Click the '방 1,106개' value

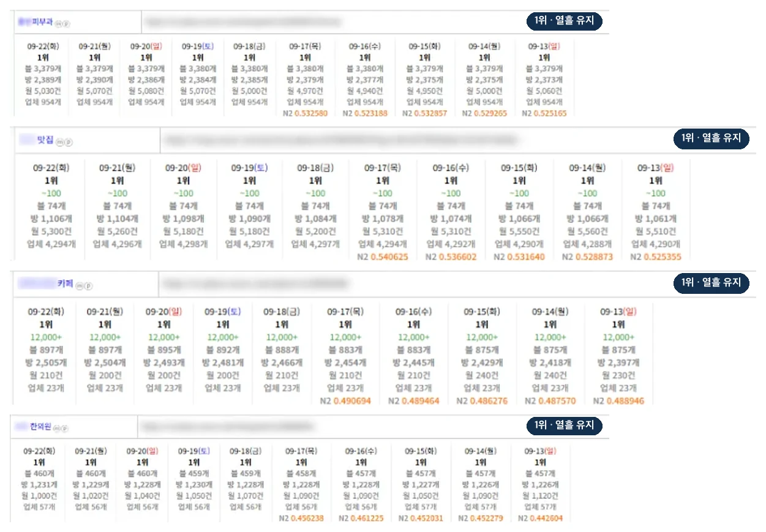[x=51, y=219]
